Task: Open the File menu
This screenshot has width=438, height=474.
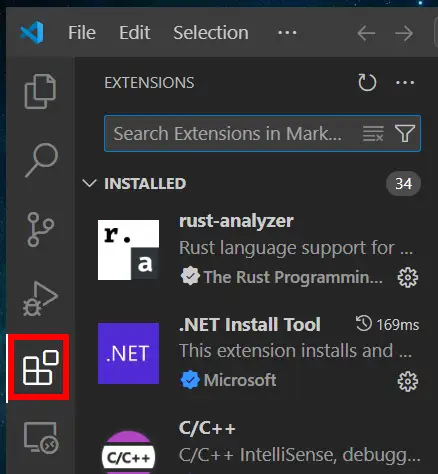Action: (82, 33)
